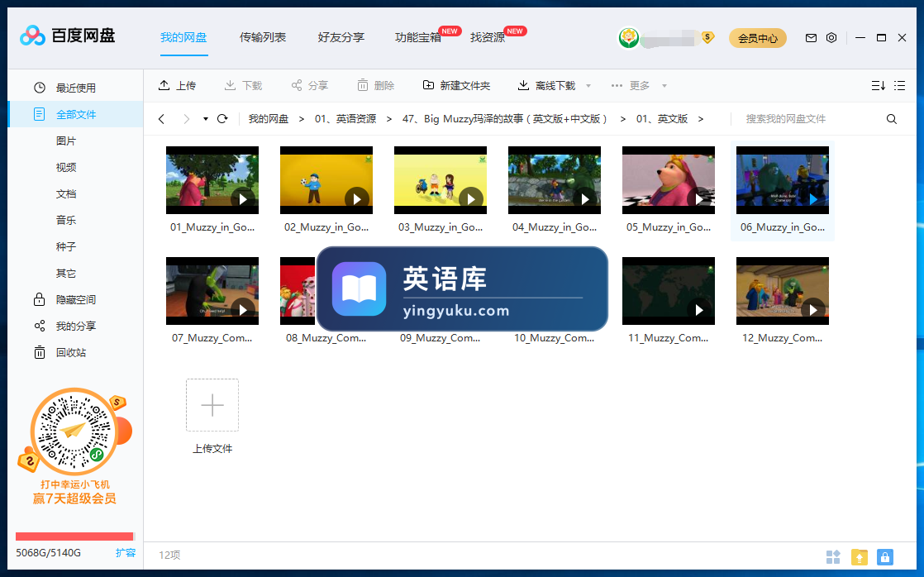Filter by 音乐 in the sidebar
Viewport: 924px width, 577px height.
coord(66,221)
